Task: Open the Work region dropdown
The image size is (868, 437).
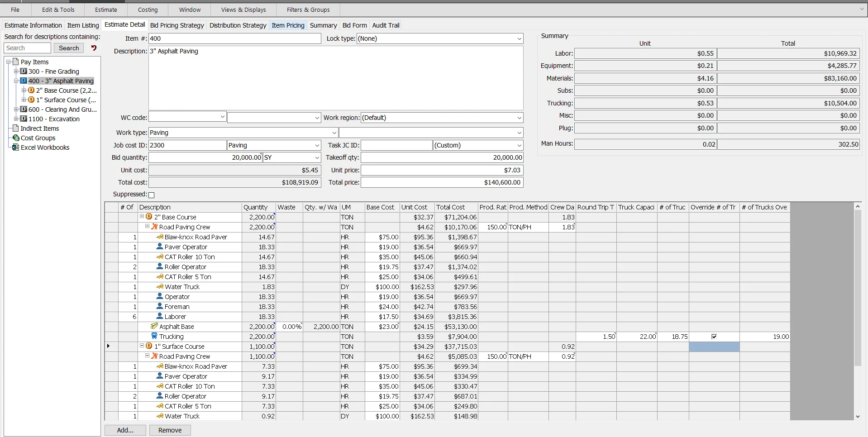Action: click(x=519, y=118)
